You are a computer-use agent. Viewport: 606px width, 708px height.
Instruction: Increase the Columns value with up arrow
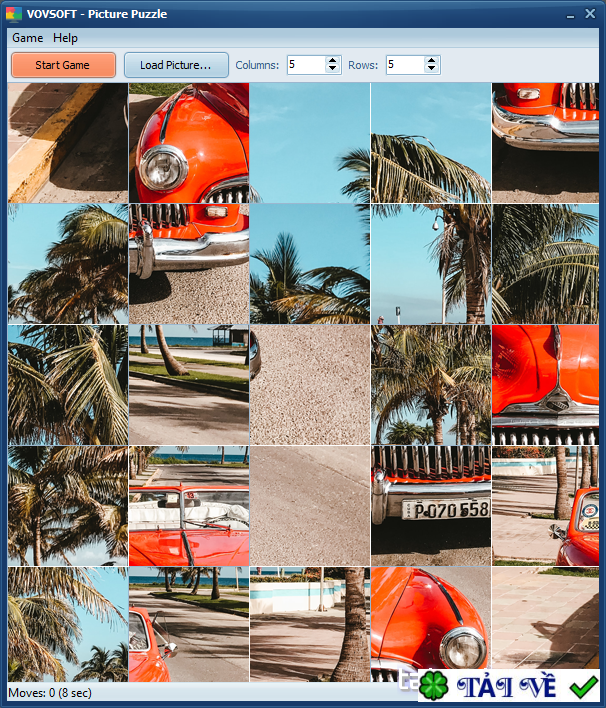[x=333, y=61]
